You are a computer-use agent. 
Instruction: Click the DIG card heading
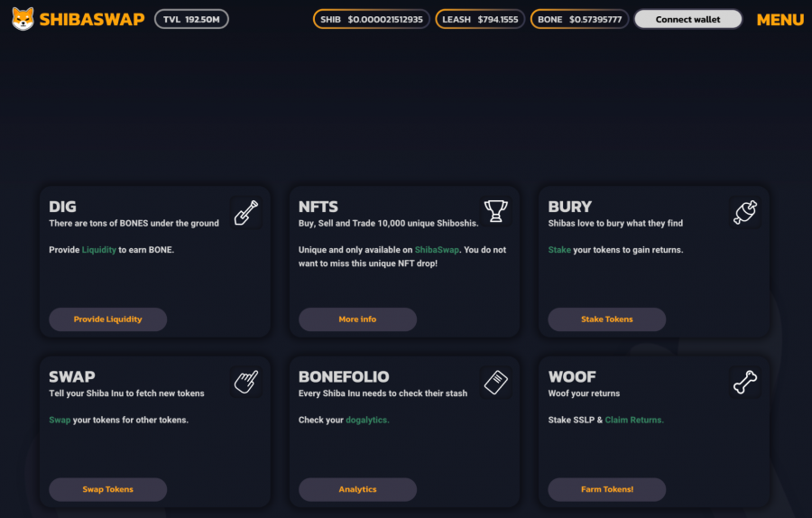62,207
